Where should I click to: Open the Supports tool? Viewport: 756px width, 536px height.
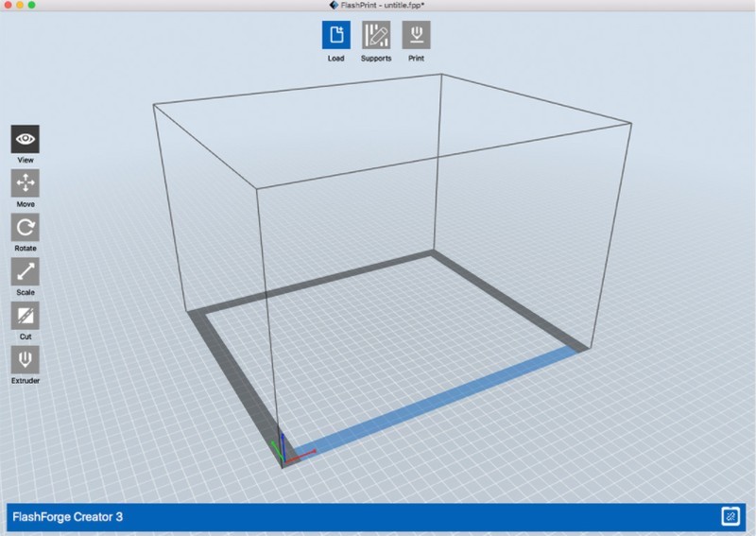click(x=376, y=36)
